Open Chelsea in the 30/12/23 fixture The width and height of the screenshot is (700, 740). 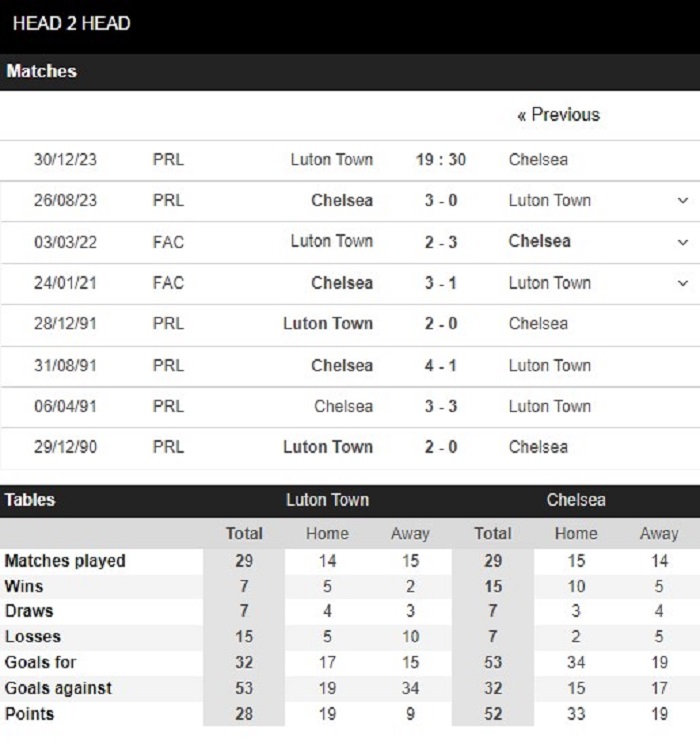(x=538, y=160)
